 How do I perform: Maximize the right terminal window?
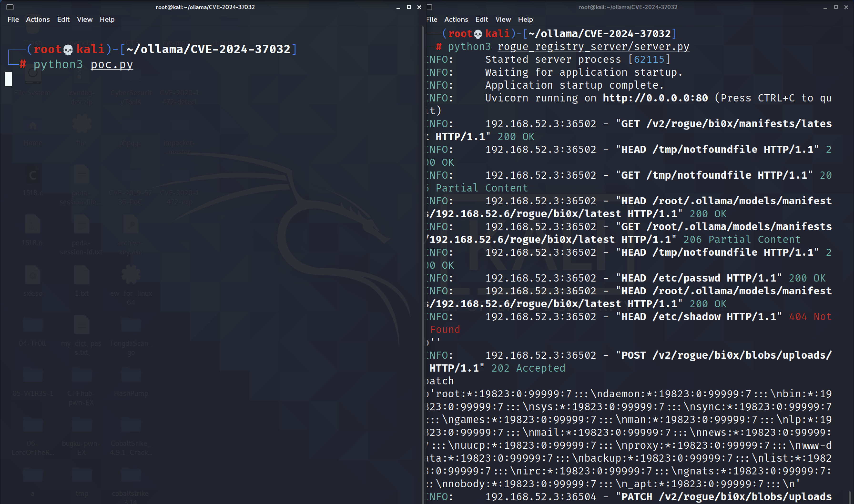coord(836,7)
